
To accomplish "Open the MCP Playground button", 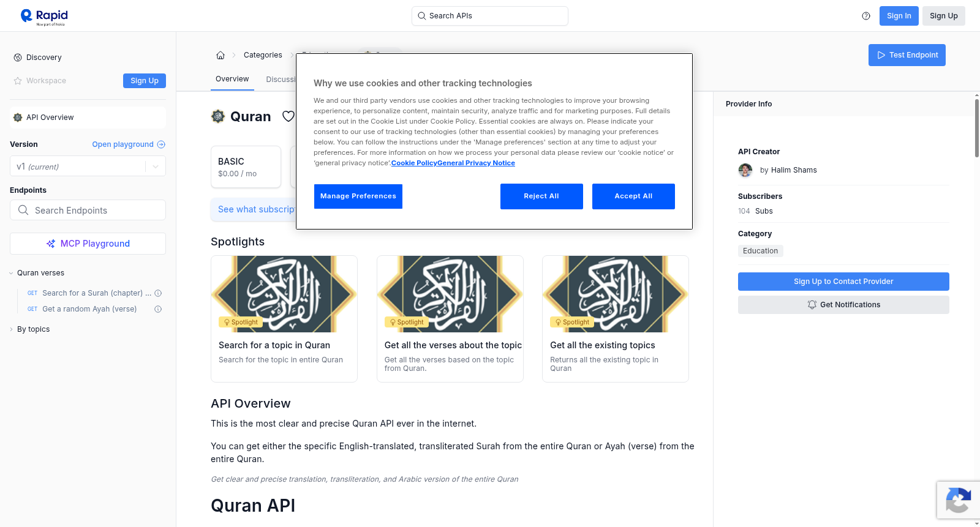I will tap(88, 244).
